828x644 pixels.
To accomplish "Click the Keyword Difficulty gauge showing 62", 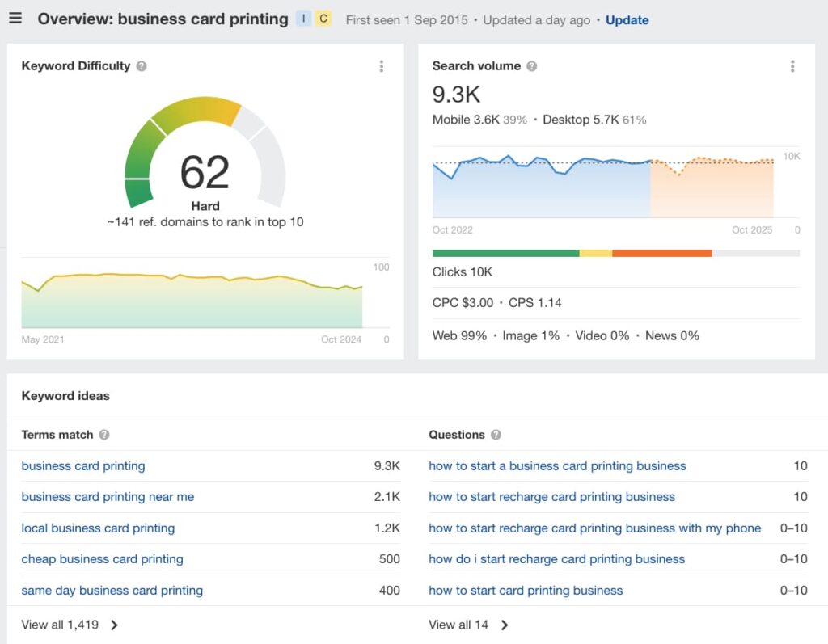I will point(205,153).
